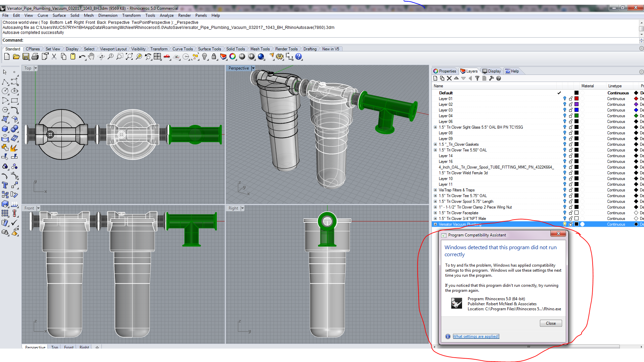Toggle lock for Layer 03
This screenshot has height=362, width=644.
[571, 110]
